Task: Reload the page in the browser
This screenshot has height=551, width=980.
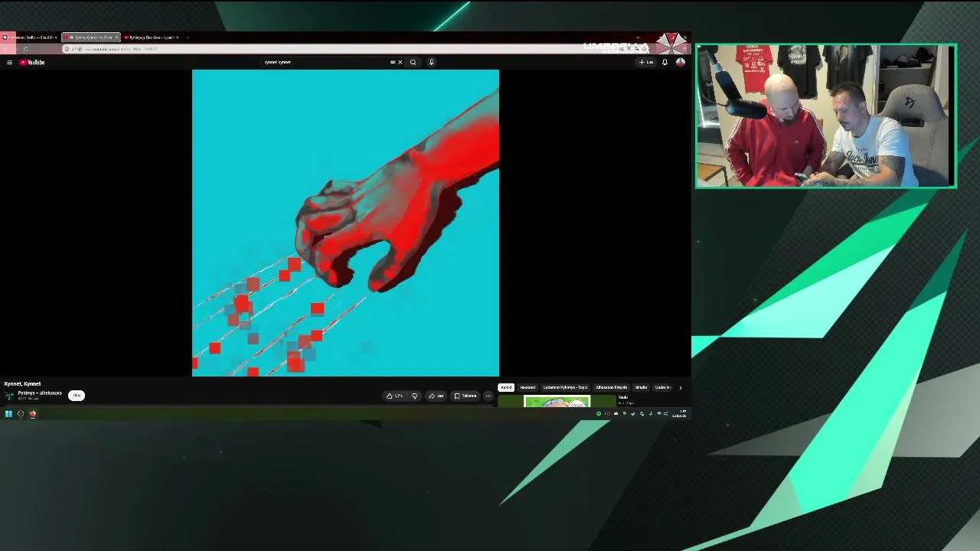Action: [x=25, y=49]
